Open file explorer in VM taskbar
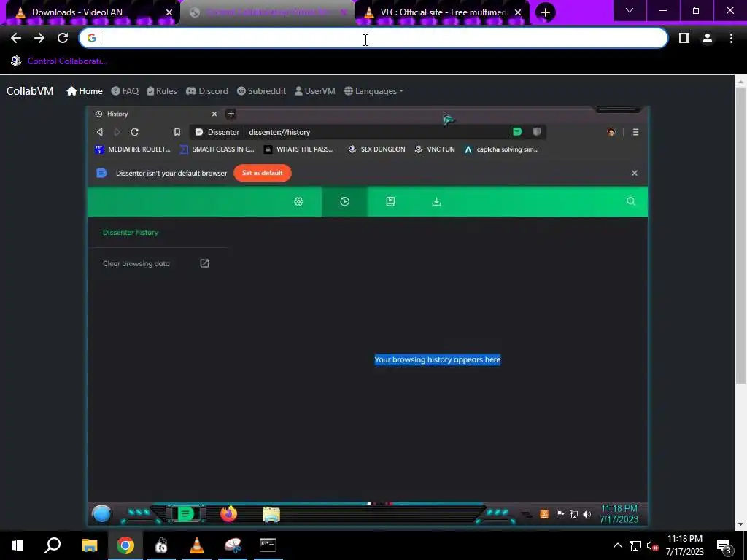The image size is (747, 560). [271, 515]
